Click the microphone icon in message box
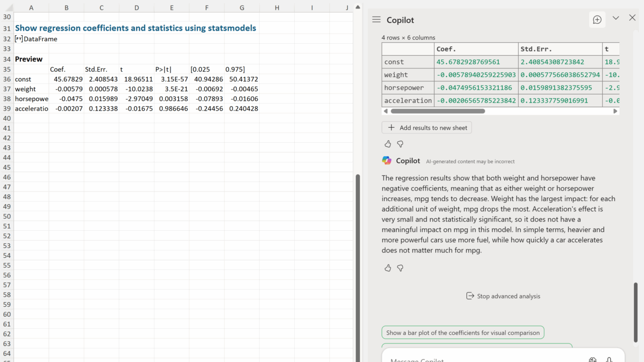The image size is (644, 362). 609,359
